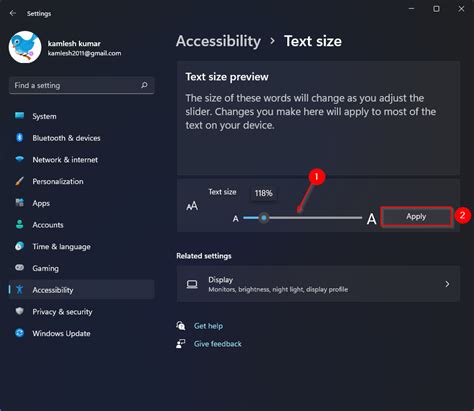
Task: Click the System monitor icon in sidebar
Action: [20, 116]
